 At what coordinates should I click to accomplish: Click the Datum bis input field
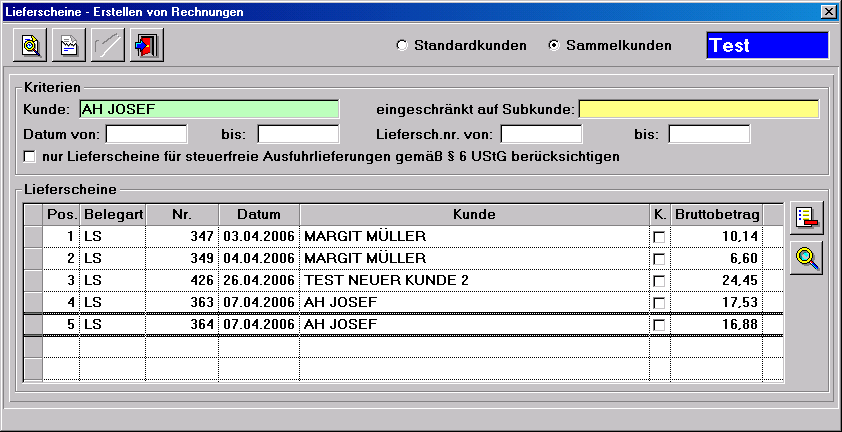point(298,134)
